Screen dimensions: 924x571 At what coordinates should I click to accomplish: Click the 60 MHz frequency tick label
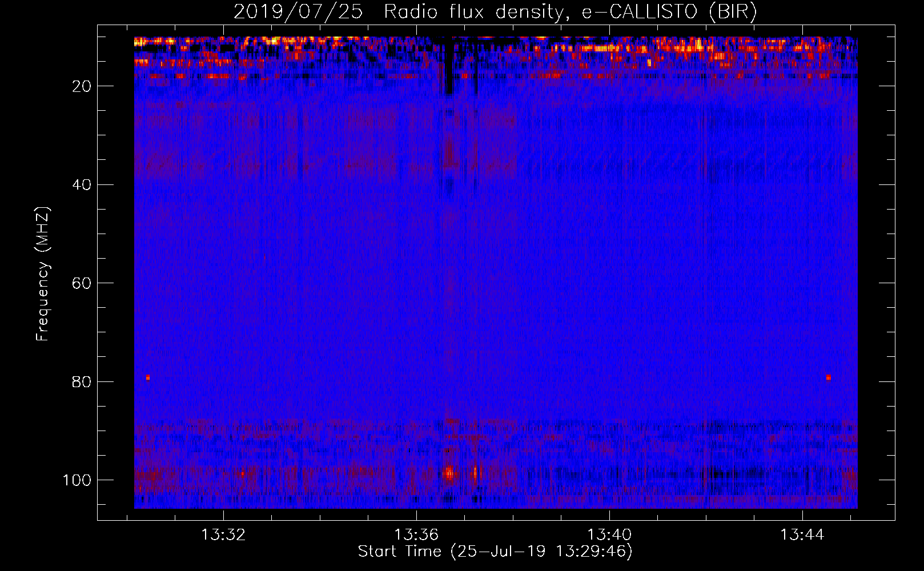pyautogui.click(x=82, y=283)
